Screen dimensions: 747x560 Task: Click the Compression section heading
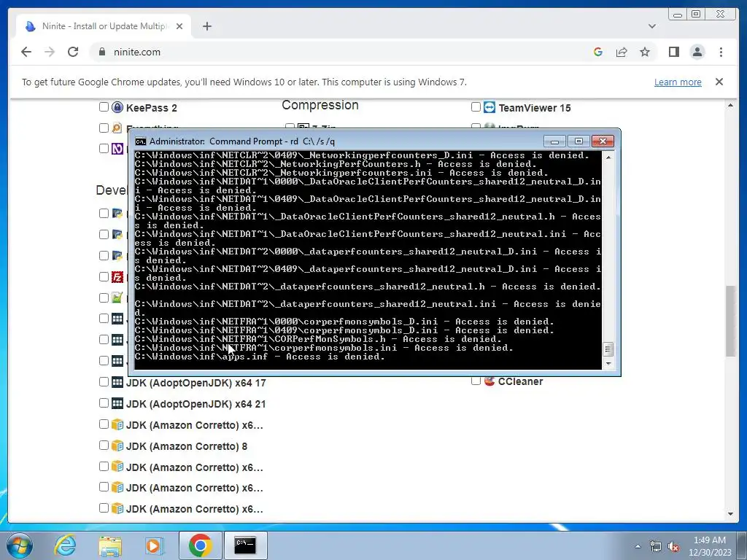(320, 105)
